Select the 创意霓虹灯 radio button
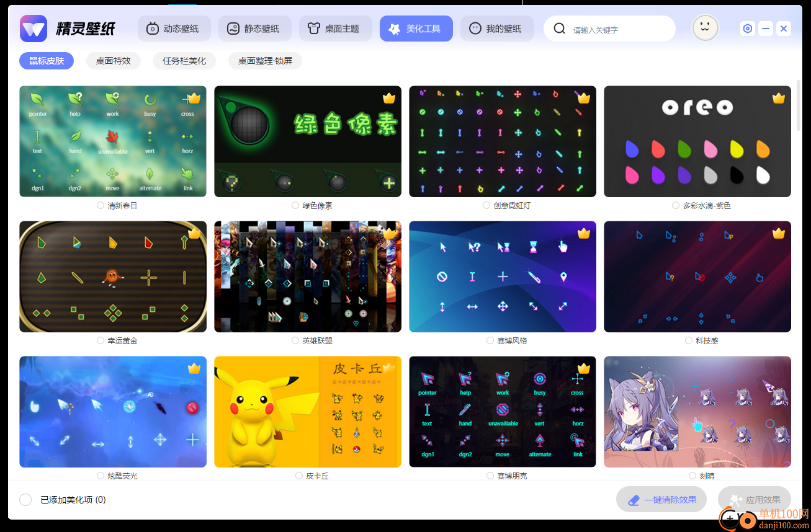Image resolution: width=811 pixels, height=532 pixels. click(x=486, y=205)
